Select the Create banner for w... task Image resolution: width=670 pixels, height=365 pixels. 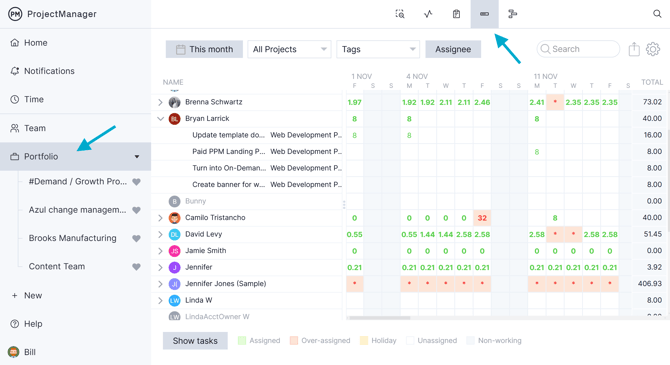(x=229, y=185)
